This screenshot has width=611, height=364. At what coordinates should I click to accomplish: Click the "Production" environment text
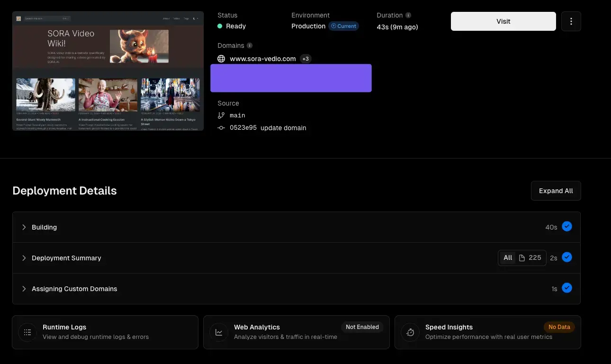pos(308,26)
